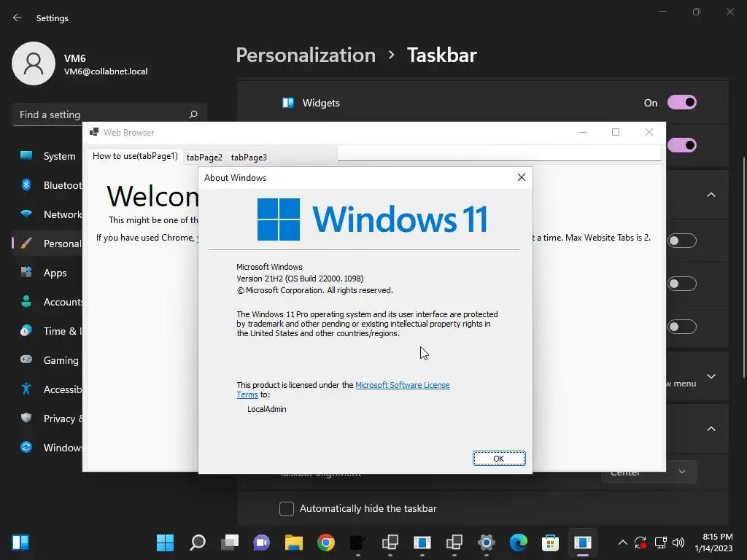The image size is (747, 560).
Task: Open Accessibility in the Settings sidebar
Action: click(47, 389)
